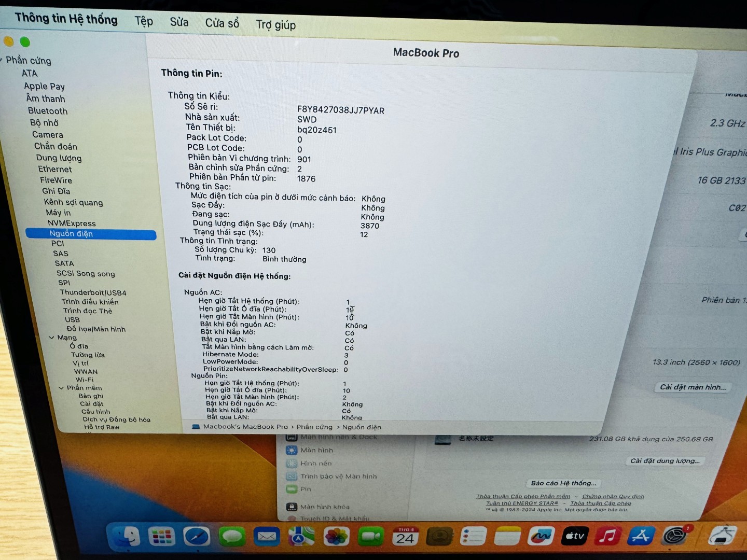The height and width of the screenshot is (560, 747).
Task: Click the Cài đặt dung lượng button
Action: pyautogui.click(x=665, y=461)
